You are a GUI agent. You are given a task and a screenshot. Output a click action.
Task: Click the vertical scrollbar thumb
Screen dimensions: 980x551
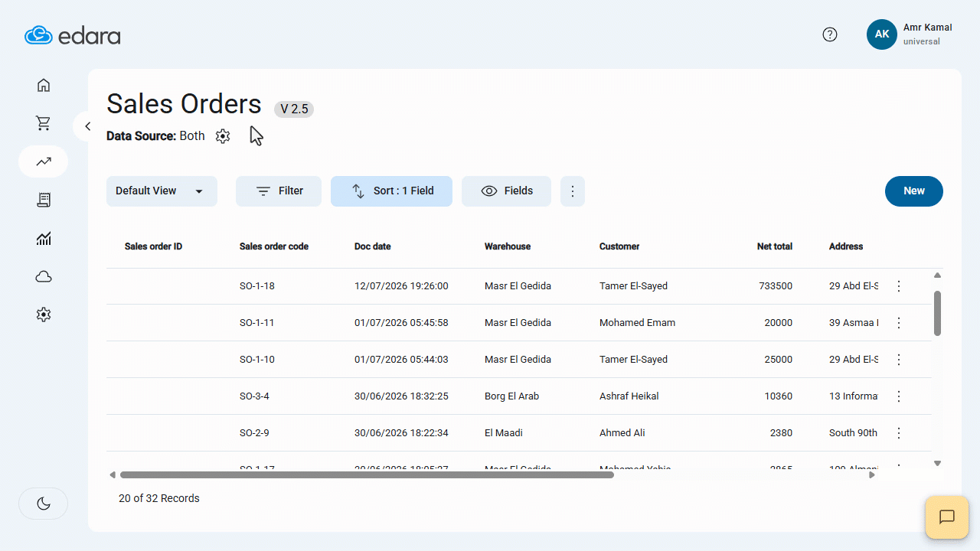pyautogui.click(x=937, y=312)
